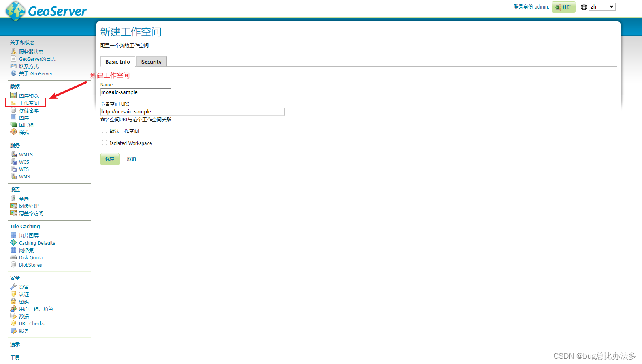Viewport: 642px width, 364px height.
Task: Click the 图层预览 icon
Action: point(13,95)
